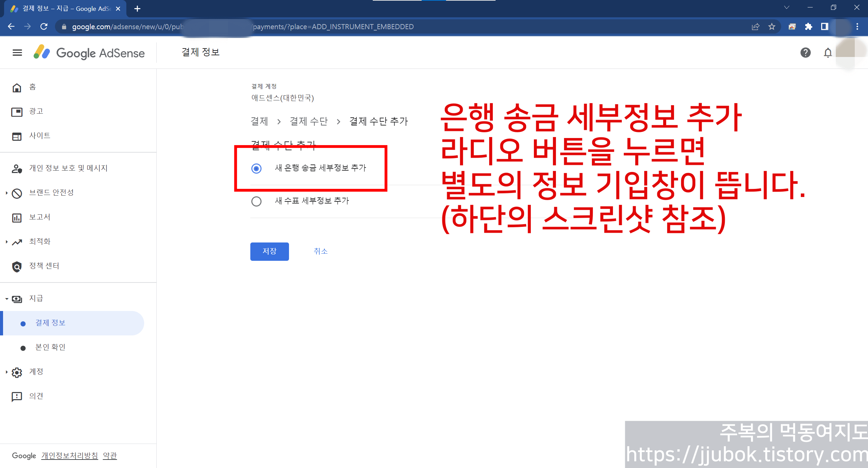Screen dimensions: 868x468
Task: Switch to the 결제 수단 breadcrumb tab
Action: point(309,121)
